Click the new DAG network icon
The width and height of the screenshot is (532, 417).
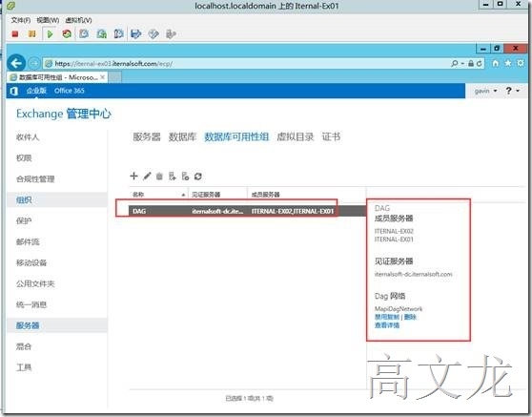click(185, 177)
